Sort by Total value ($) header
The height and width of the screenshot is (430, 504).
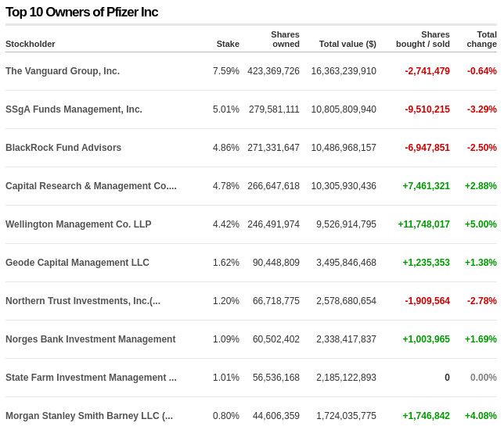coord(347,44)
